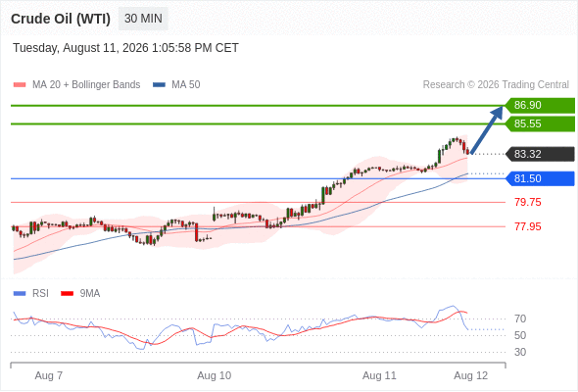578x392 pixels.
Task: Select the 86.90 green resistance label
Action: click(x=540, y=105)
